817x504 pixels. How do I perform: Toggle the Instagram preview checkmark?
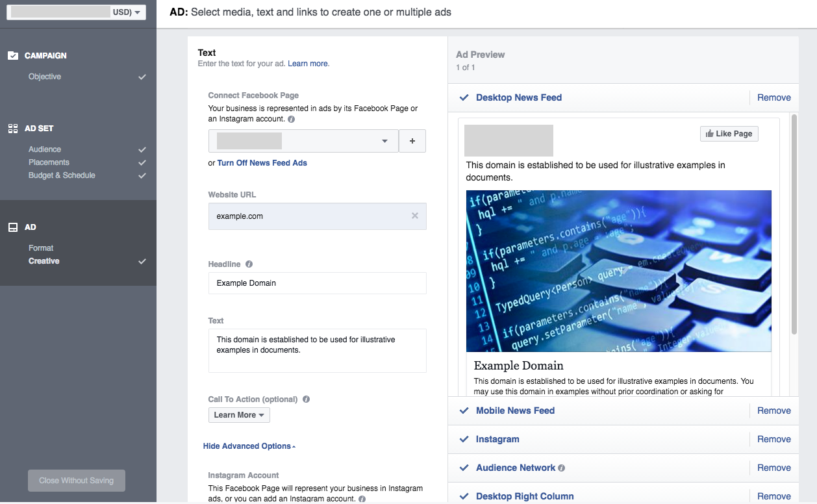coord(463,439)
